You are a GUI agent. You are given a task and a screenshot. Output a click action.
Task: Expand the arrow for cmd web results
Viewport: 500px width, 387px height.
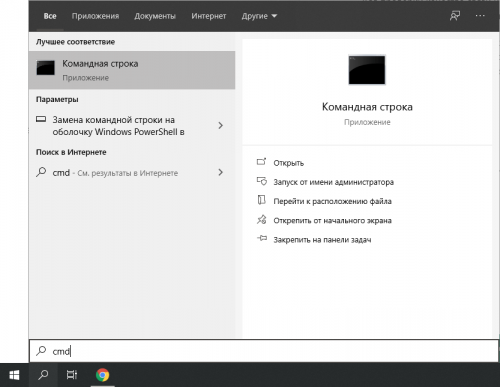[220, 172]
